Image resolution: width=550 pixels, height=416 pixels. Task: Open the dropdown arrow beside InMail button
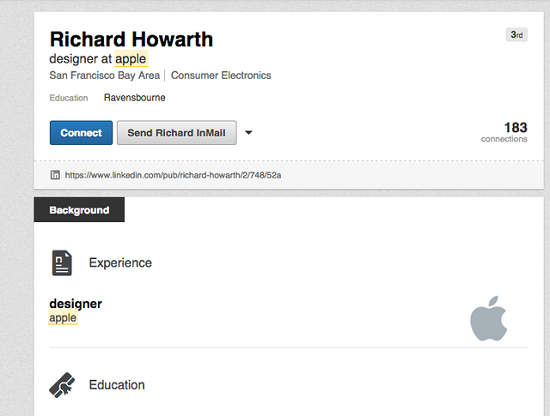pos(248,133)
